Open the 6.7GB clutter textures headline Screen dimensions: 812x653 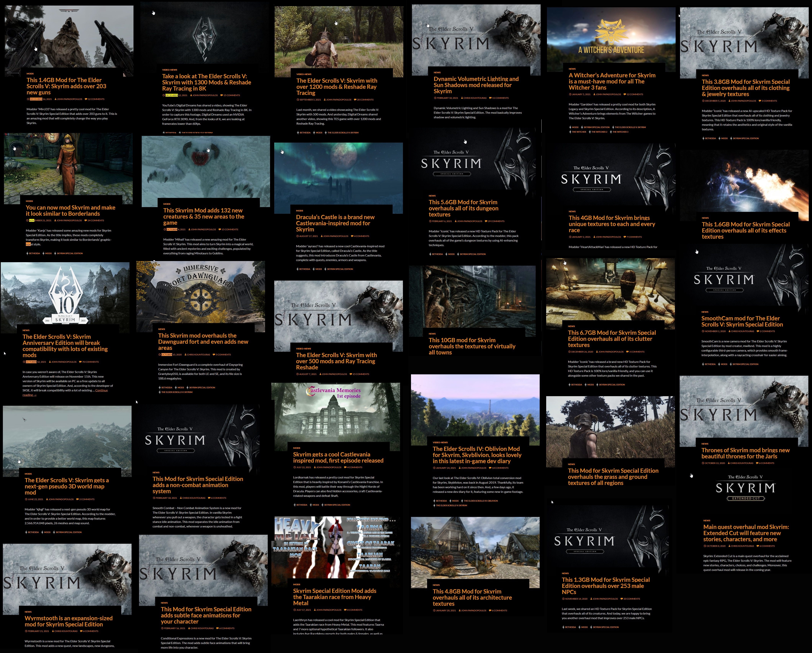(x=612, y=339)
